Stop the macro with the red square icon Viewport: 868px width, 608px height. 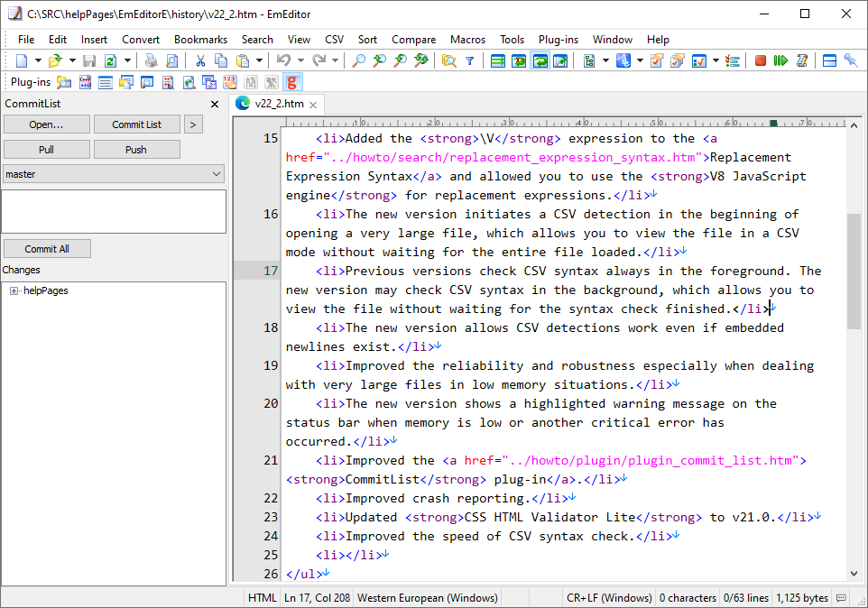tap(761, 60)
